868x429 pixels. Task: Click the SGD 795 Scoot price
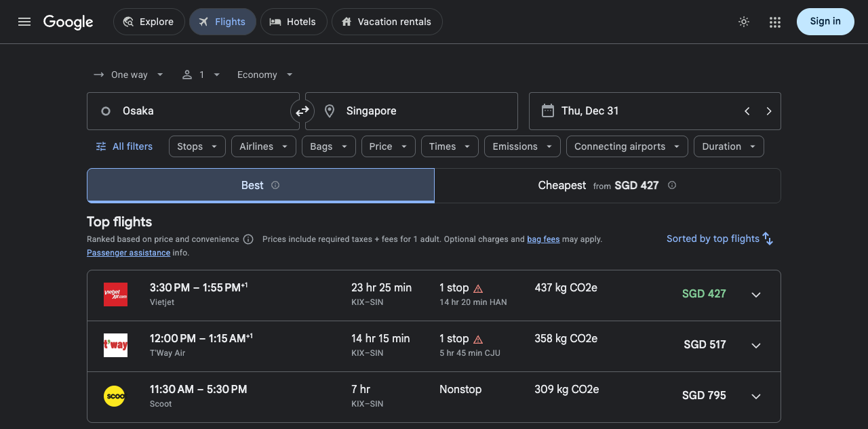tap(704, 396)
